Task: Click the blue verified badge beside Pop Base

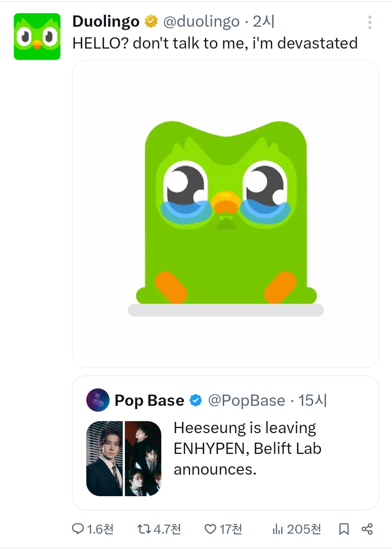Action: coord(196,400)
